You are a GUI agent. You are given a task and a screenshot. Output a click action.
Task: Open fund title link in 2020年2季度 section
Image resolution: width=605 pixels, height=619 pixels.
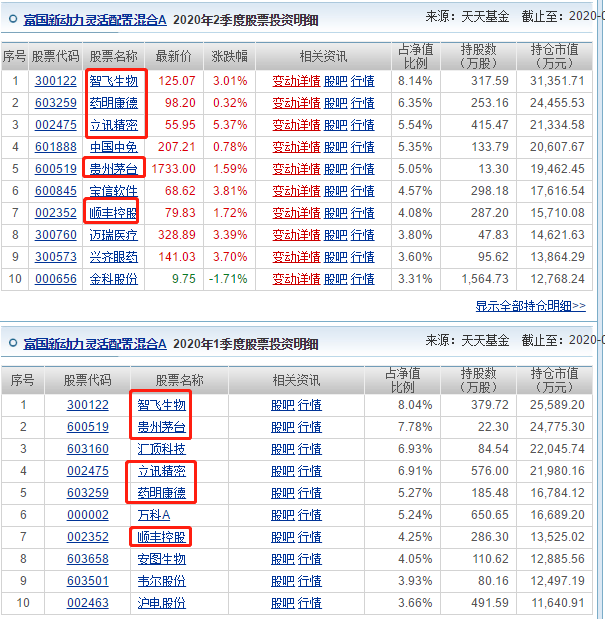95,20
